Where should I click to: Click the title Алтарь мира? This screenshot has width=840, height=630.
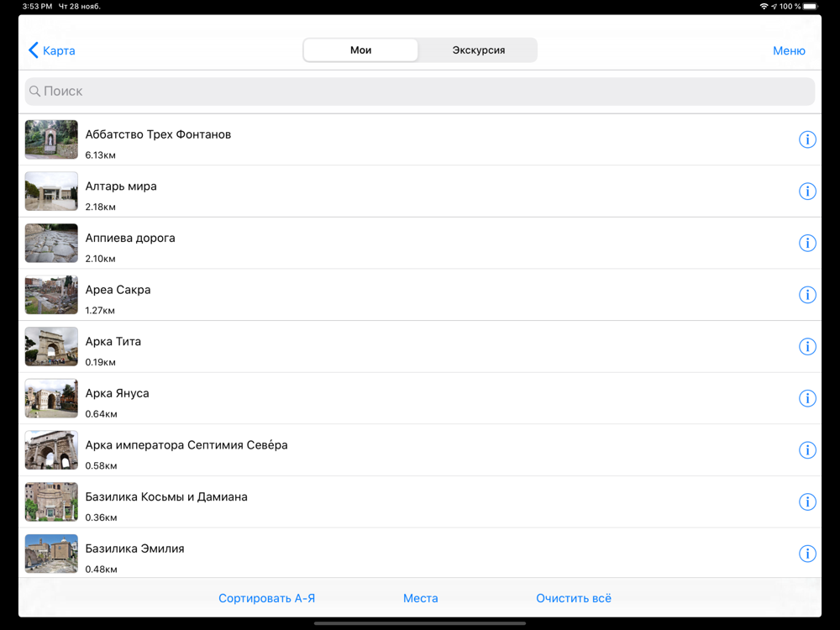121,186
